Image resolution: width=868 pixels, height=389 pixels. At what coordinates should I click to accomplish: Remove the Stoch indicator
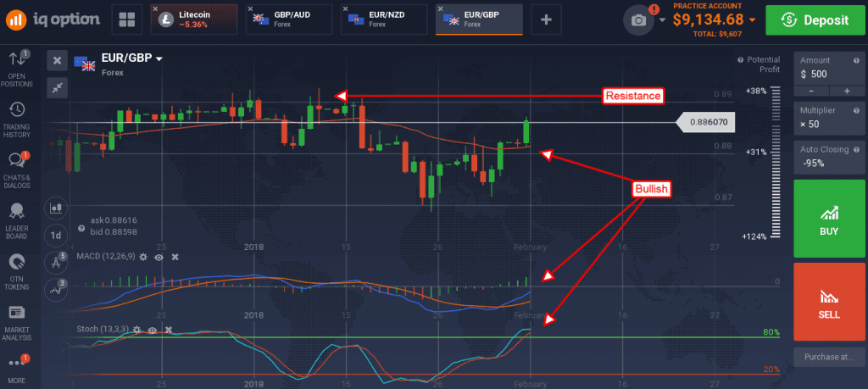[x=169, y=329]
